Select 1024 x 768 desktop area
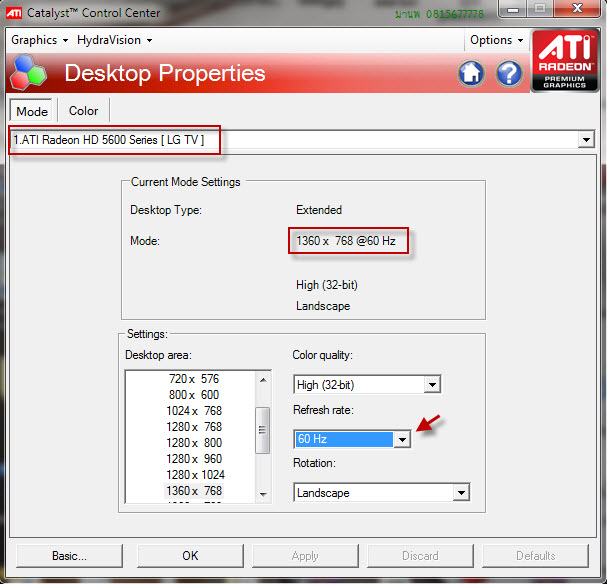Viewport: 607px width, 584px height. click(x=194, y=411)
